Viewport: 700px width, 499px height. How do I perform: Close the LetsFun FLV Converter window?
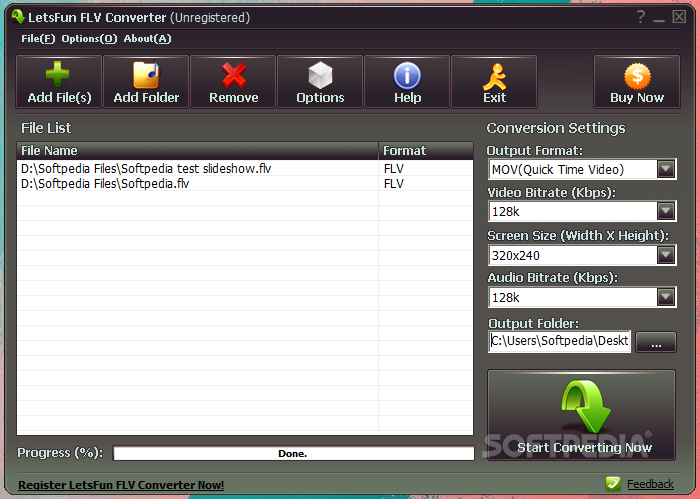pos(679,17)
